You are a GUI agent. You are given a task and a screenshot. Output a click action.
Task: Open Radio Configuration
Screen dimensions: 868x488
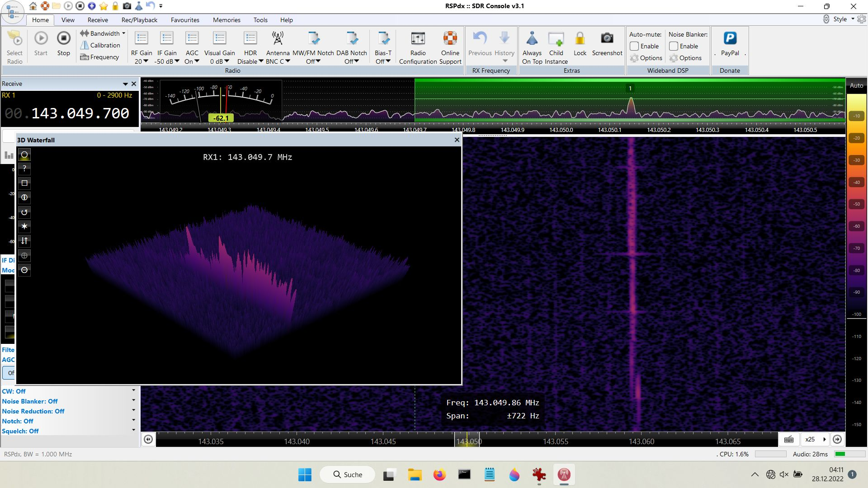(418, 47)
